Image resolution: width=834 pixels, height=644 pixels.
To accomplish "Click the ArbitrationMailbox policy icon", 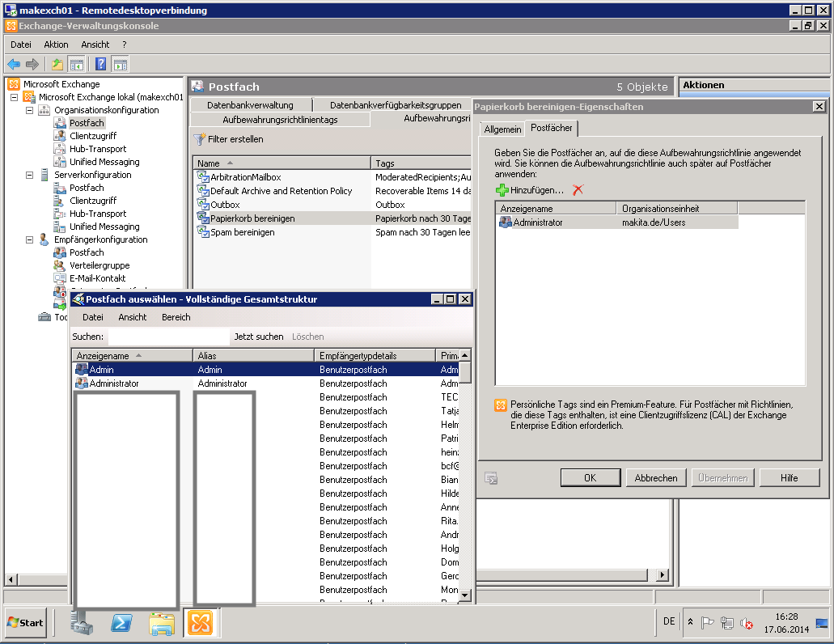I will pyautogui.click(x=203, y=176).
